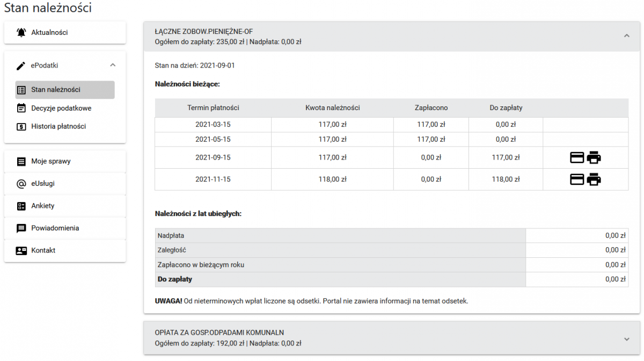This screenshot has height=361, width=644.
Task: Collapse the ŁĄCZNE ZOBOW.PIENIĘŻNE-OF panel
Action: (626, 36)
